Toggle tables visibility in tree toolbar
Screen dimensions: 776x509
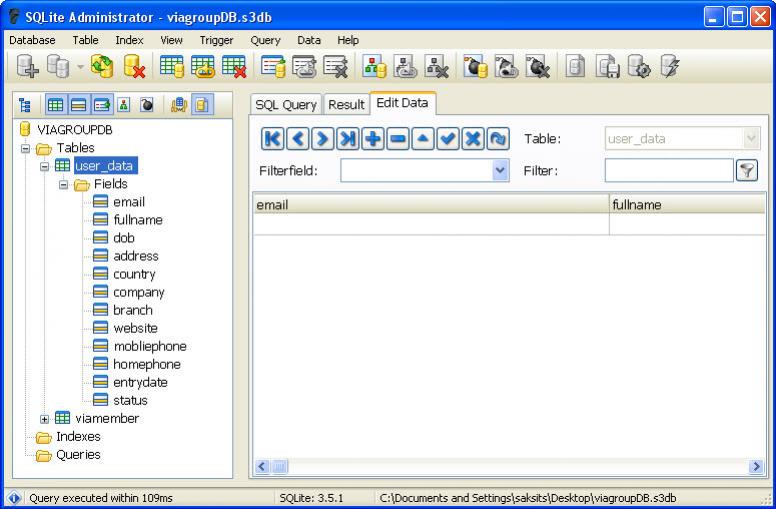coord(56,105)
